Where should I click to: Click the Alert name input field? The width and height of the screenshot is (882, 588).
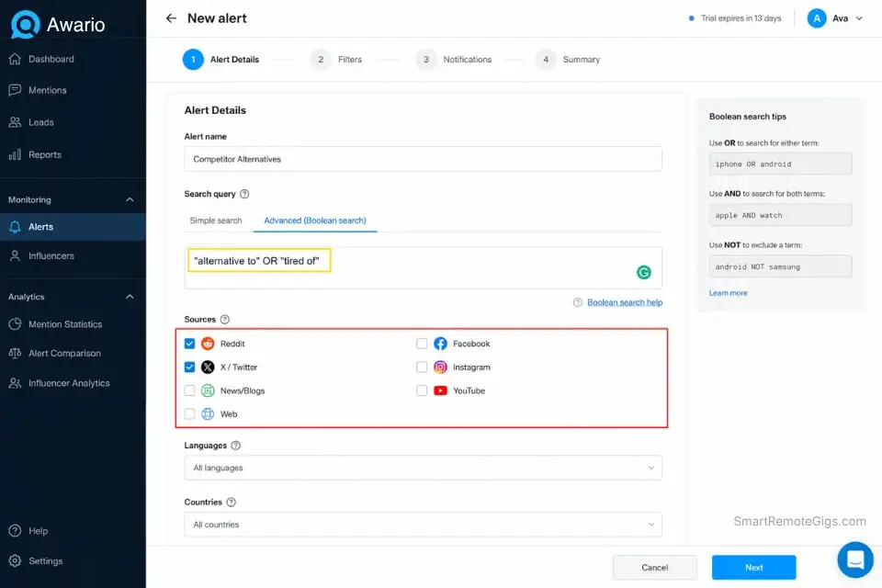pos(423,159)
